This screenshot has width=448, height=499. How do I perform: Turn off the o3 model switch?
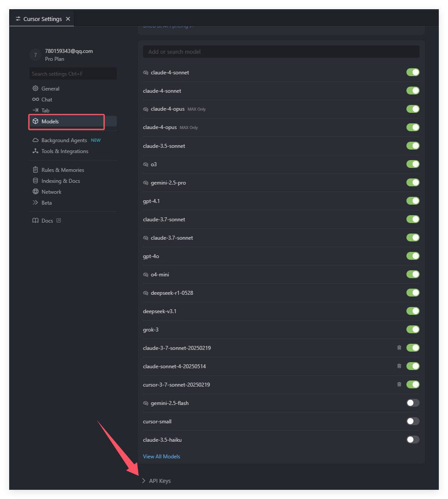(413, 164)
